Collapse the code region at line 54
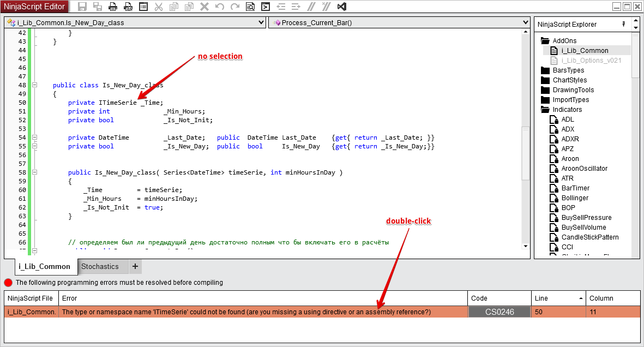Viewport: 644px width, 347px height. [34, 137]
